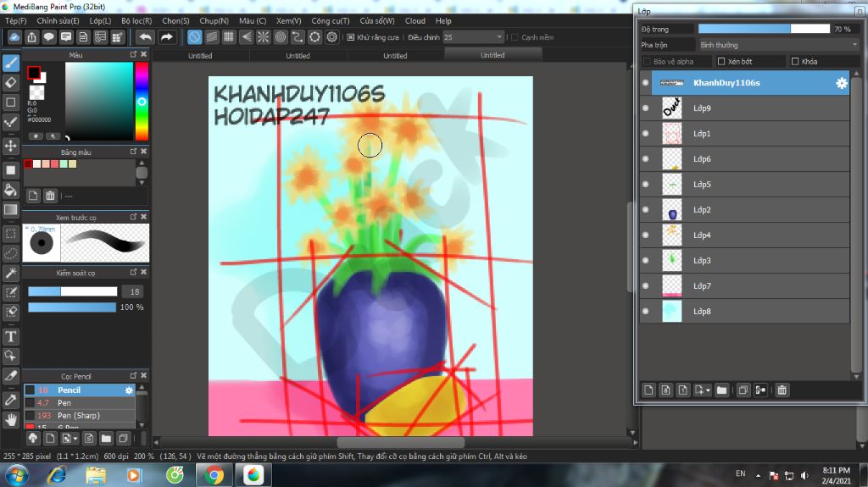Viewport: 868px width, 487px height.
Task: Select the Lớp4 layer
Action: point(744,235)
